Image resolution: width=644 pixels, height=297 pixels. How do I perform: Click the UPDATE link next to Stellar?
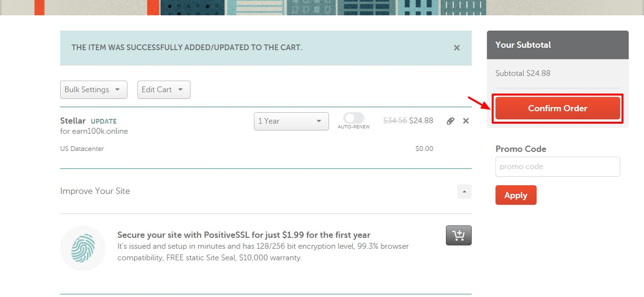coord(104,121)
